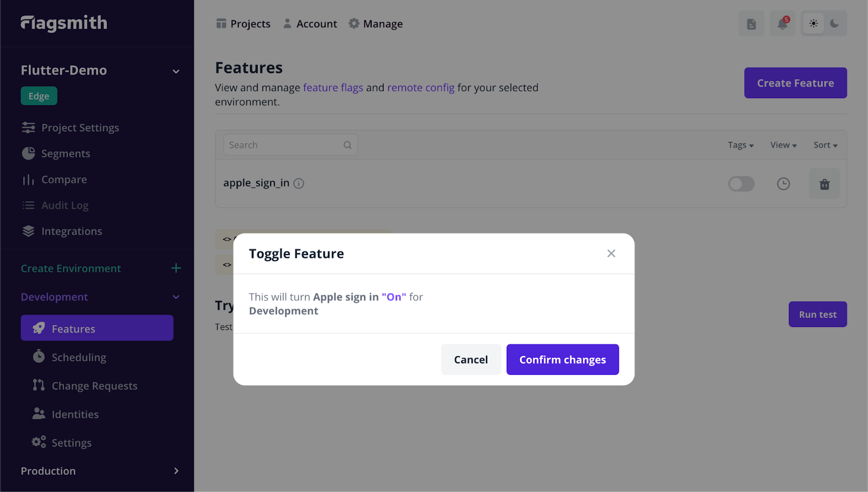Open the Compare tool
Viewport: 868px width, 492px height.
pos(63,179)
